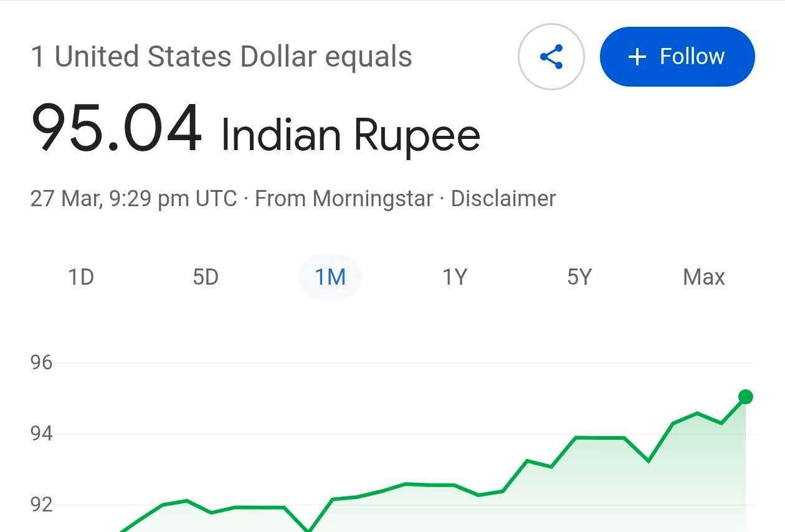The image size is (785, 532).
Task: Click the Indian Rupee currency label
Action: [350, 135]
